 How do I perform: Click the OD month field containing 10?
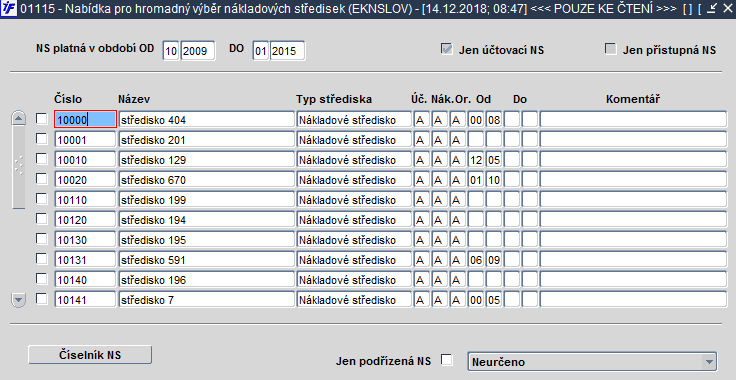pos(171,51)
